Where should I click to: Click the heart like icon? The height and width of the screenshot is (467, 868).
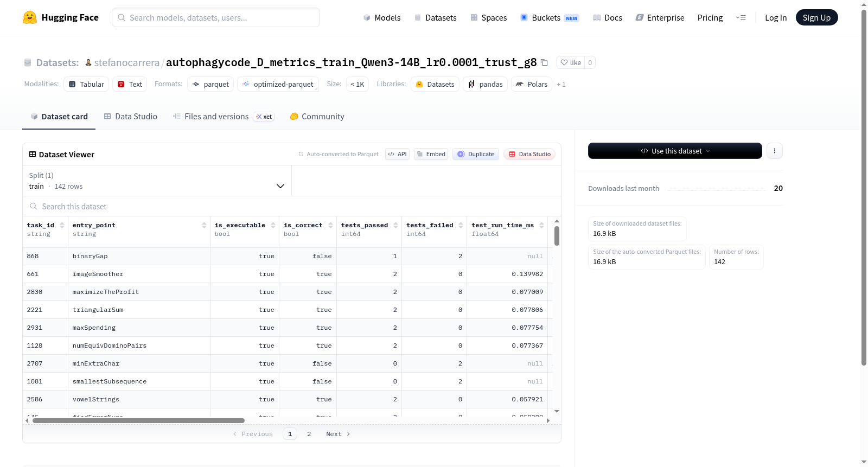tap(564, 62)
